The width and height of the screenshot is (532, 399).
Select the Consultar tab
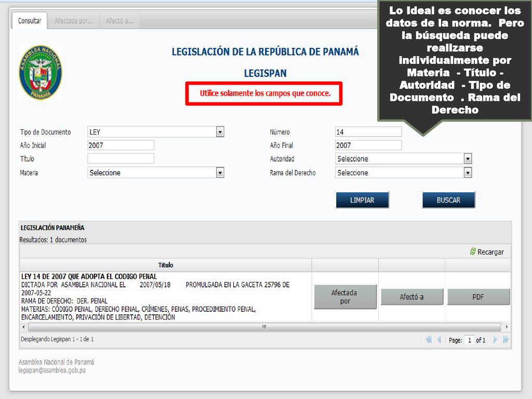(x=30, y=21)
